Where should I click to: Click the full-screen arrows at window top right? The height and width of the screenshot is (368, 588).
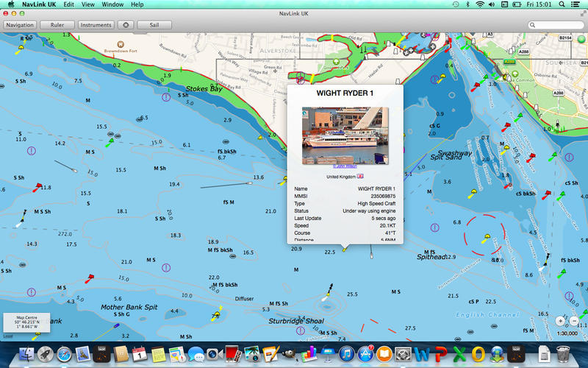coord(583,13)
